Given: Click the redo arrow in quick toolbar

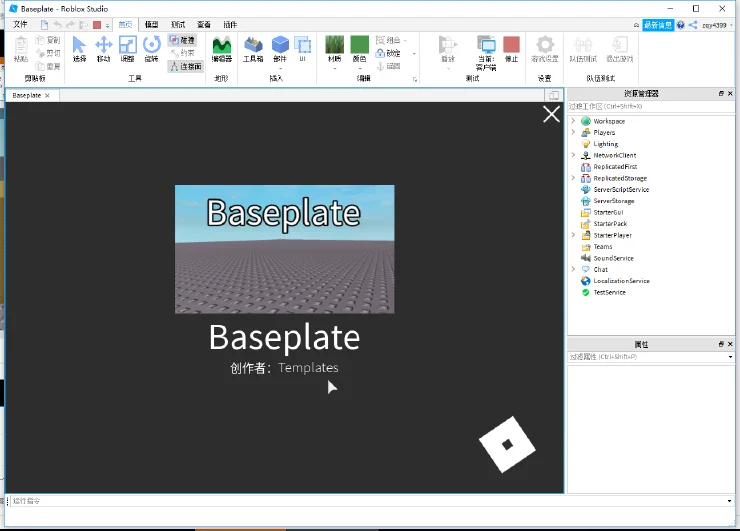Looking at the screenshot, I should [70, 25].
